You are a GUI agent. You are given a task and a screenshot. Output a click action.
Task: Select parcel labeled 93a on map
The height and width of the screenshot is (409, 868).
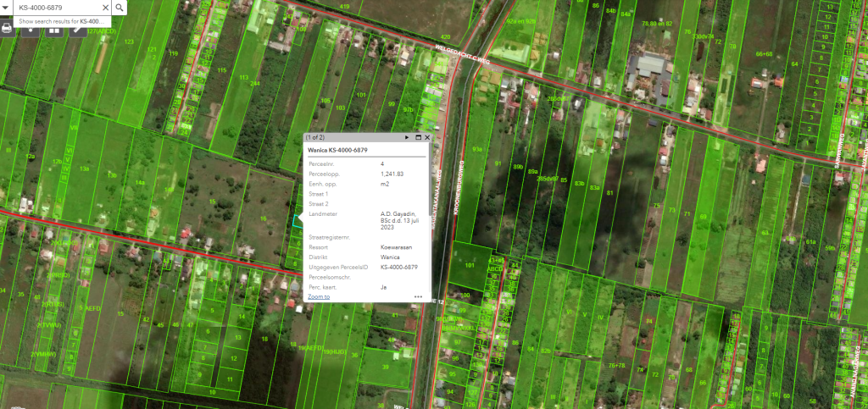[x=477, y=149]
